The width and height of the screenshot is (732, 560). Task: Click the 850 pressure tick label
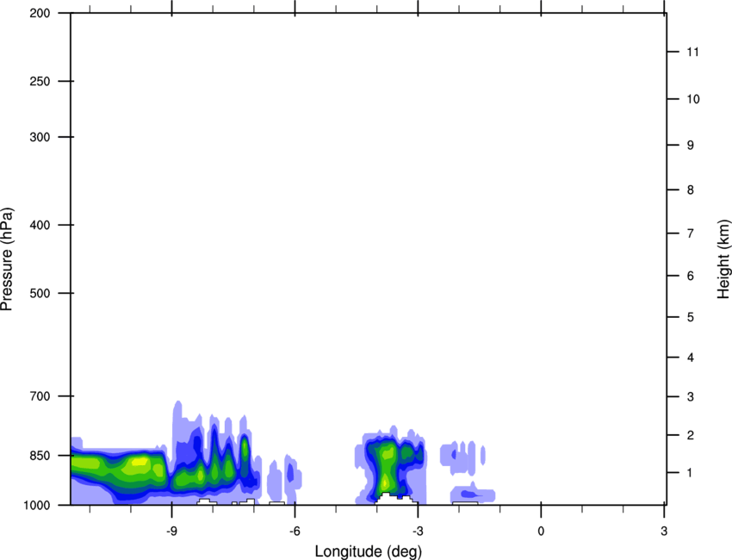(x=40, y=456)
